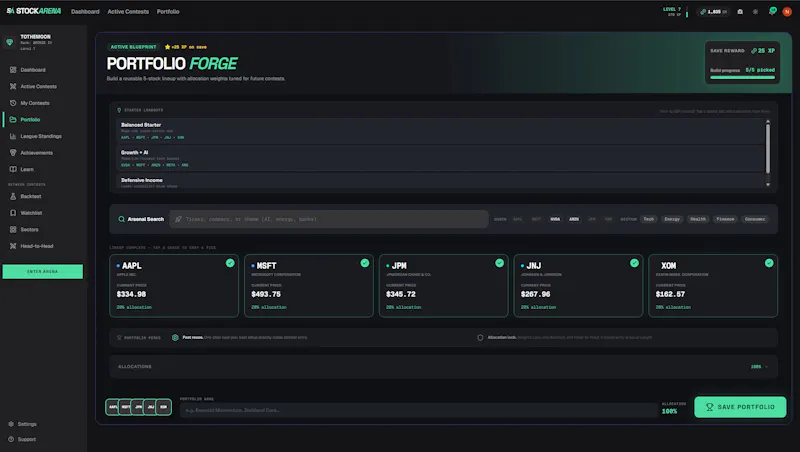The image size is (800, 452).
Task: Focus the Arsenal Search input field
Action: pyautogui.click(x=329, y=219)
